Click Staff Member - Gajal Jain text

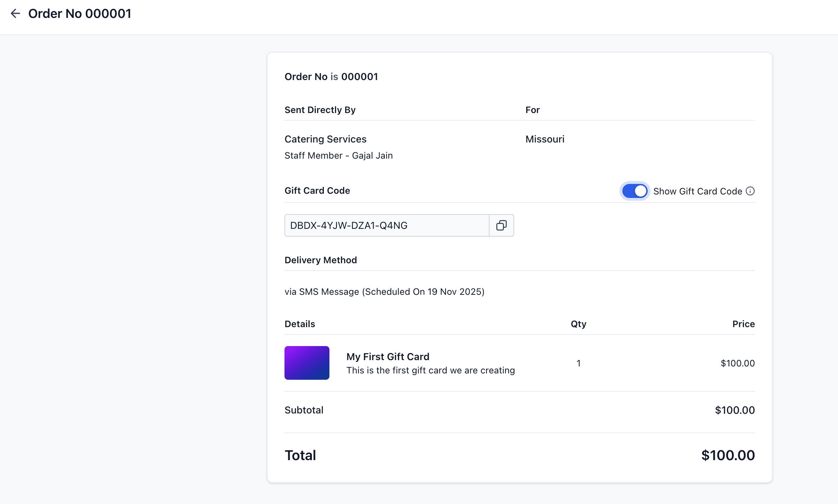pos(339,155)
